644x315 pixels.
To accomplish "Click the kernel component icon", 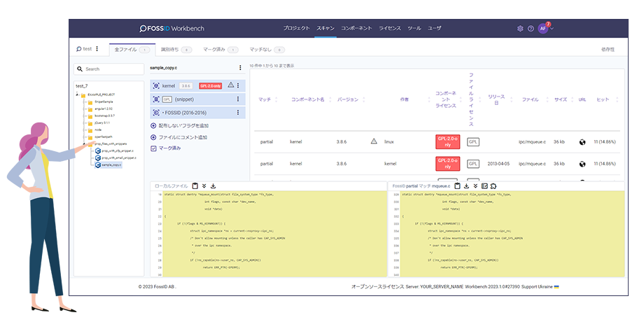I will (156, 86).
